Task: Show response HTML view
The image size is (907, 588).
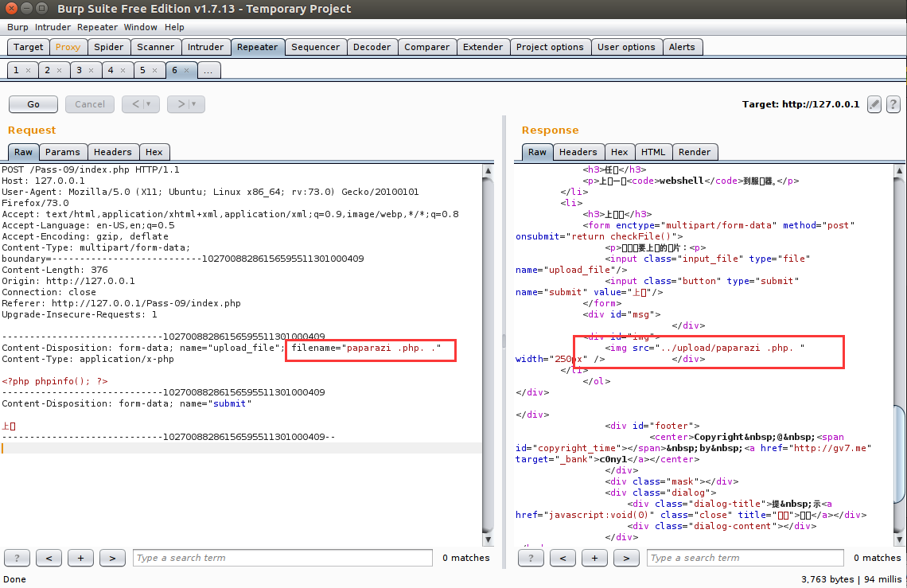Action: point(653,152)
